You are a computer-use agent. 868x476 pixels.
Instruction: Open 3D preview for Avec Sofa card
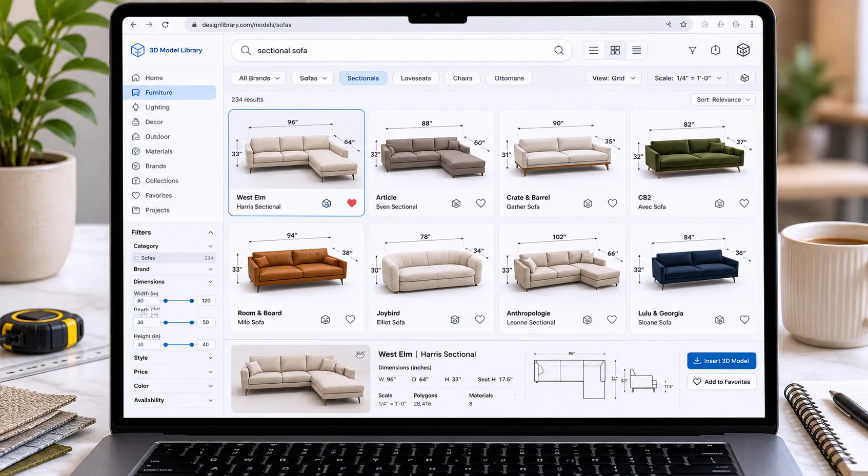point(720,203)
